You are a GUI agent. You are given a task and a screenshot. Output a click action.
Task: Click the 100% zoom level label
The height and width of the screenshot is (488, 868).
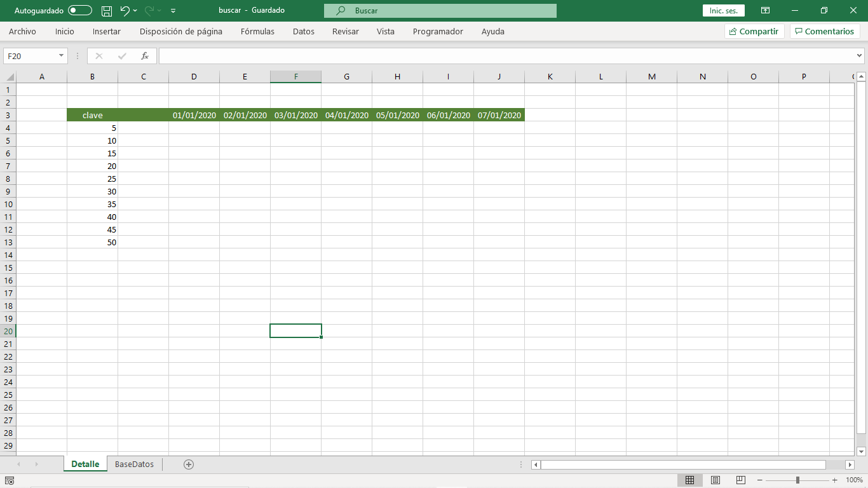pyautogui.click(x=854, y=480)
